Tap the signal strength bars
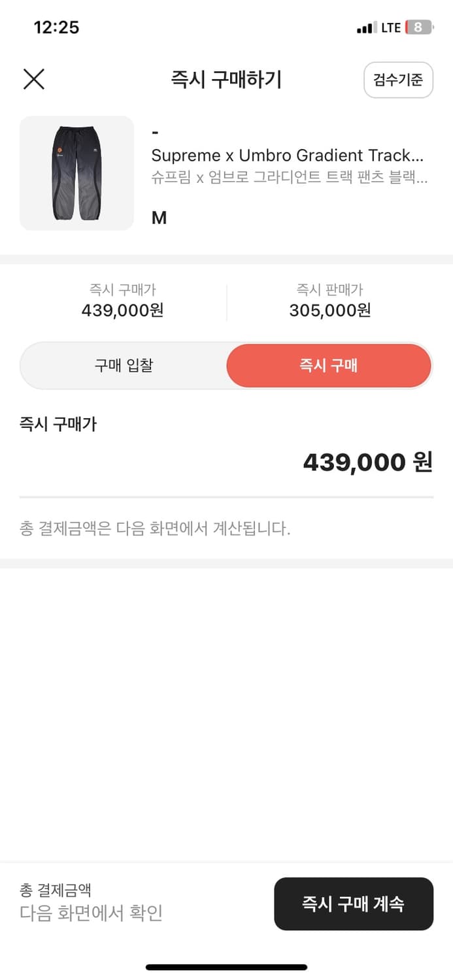The width and height of the screenshot is (453, 980). coord(367,27)
